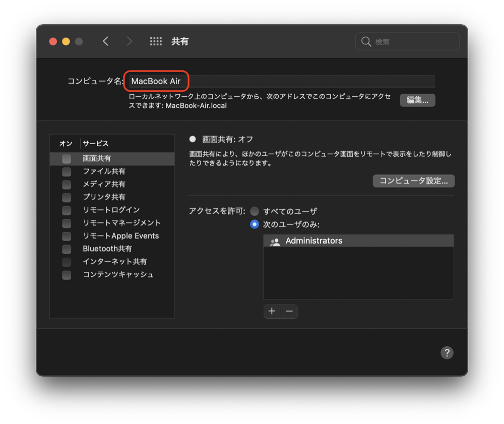The height and width of the screenshot is (424, 504).
Task: Select the リモートApple Events service row
Action: coord(112,236)
